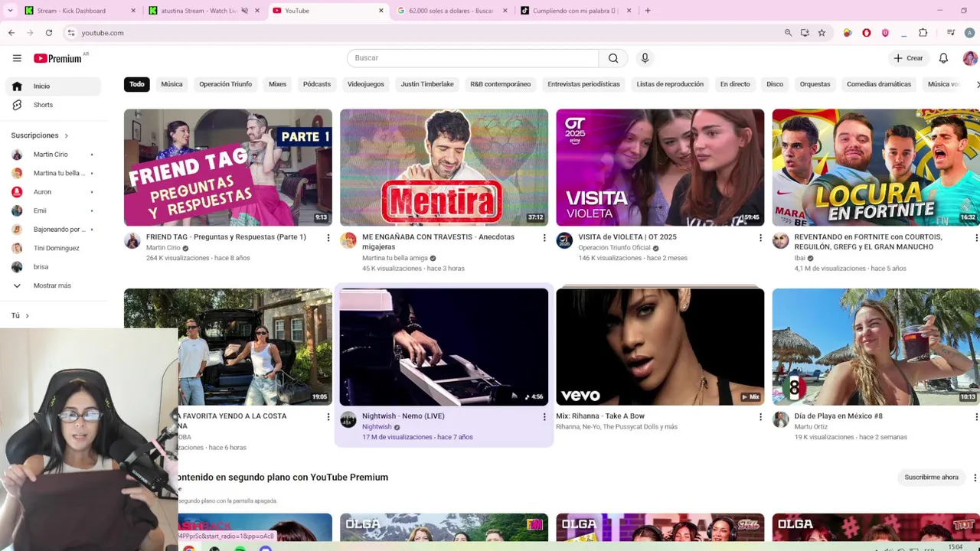Select the Operación Triunfo chip
Screen dimensions: 980x551
pyautogui.click(x=225, y=84)
